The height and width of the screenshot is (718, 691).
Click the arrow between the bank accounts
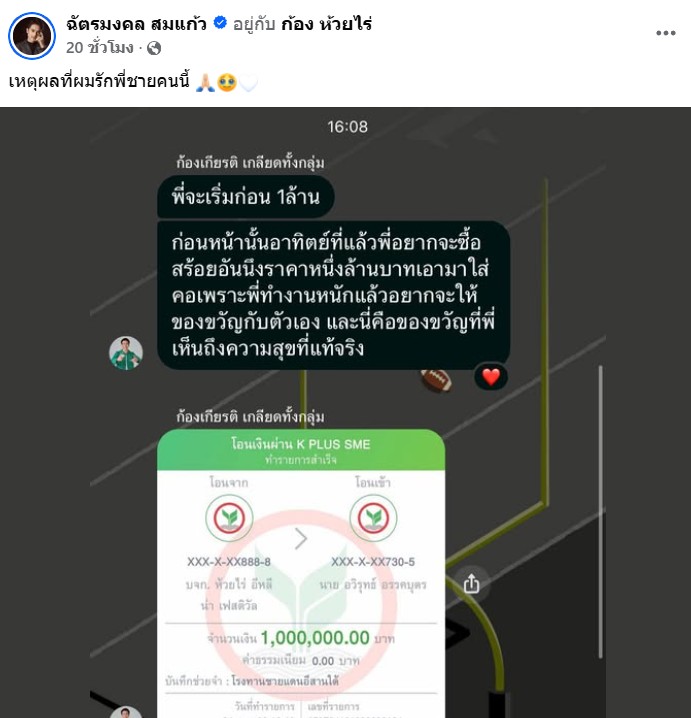coord(301,538)
